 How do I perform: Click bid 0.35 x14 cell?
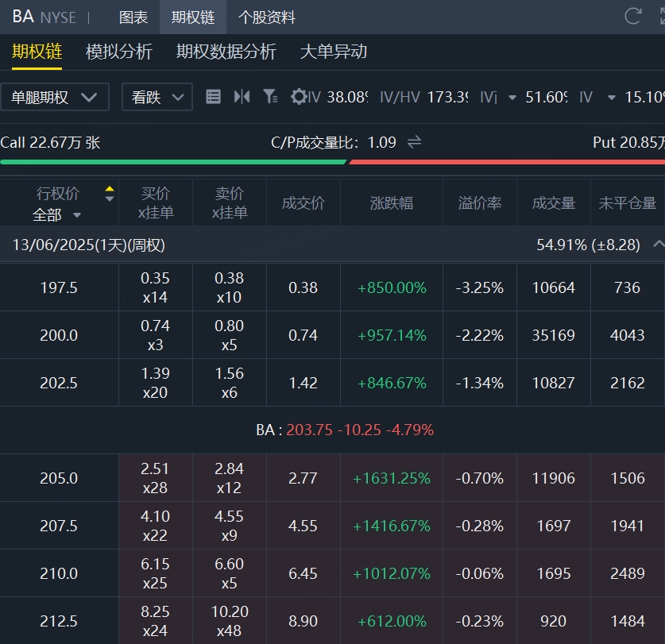coord(155,287)
